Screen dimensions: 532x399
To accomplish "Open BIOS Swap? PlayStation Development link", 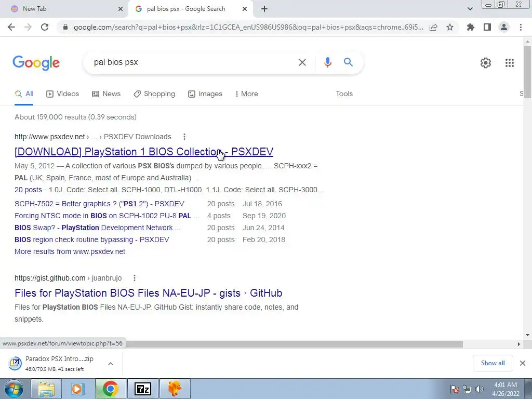I will [97, 228].
